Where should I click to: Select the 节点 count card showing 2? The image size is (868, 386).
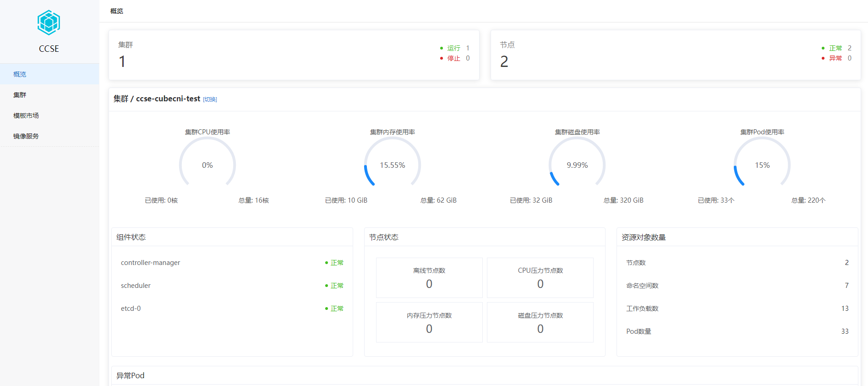click(676, 55)
